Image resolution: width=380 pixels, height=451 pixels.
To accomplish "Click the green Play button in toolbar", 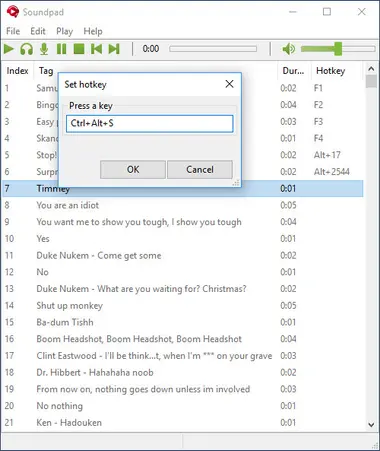I will point(9,49).
